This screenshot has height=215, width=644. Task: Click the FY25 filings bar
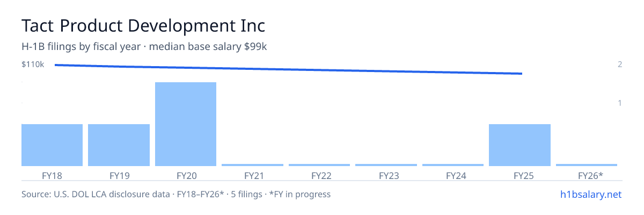click(x=520, y=145)
